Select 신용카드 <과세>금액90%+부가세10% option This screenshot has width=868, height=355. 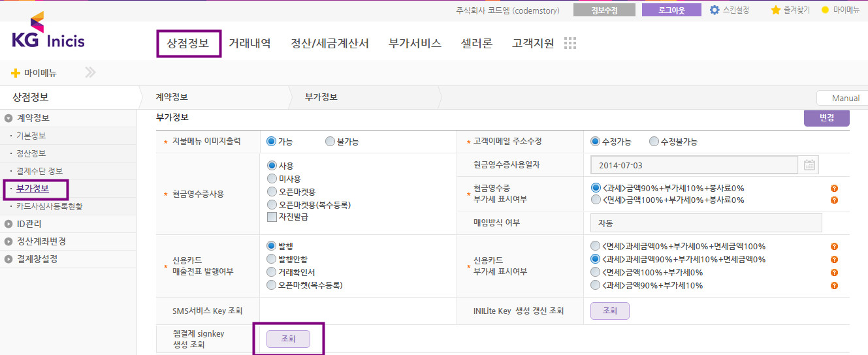[x=595, y=285]
